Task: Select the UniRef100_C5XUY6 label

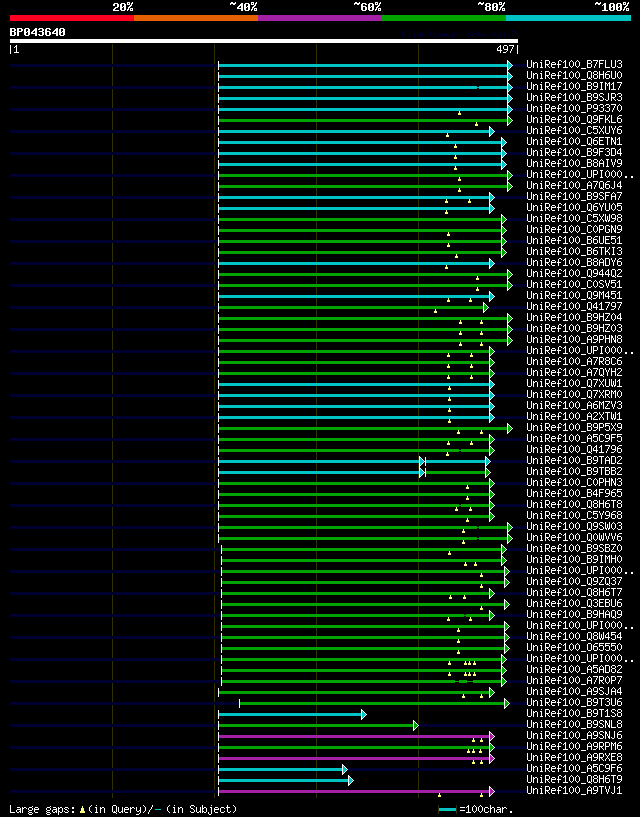Action: [574, 130]
